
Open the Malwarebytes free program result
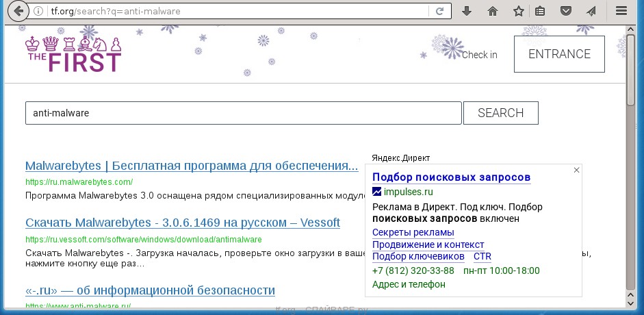191,166
